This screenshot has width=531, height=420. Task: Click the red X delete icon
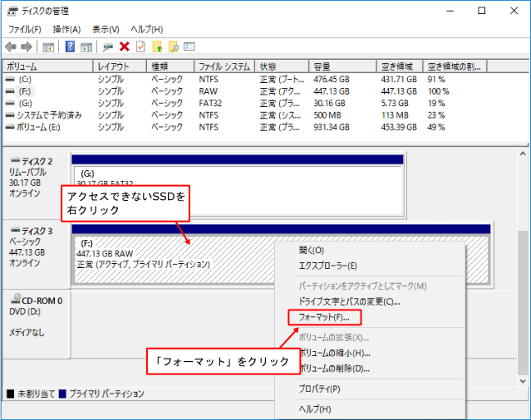pyautogui.click(x=125, y=46)
